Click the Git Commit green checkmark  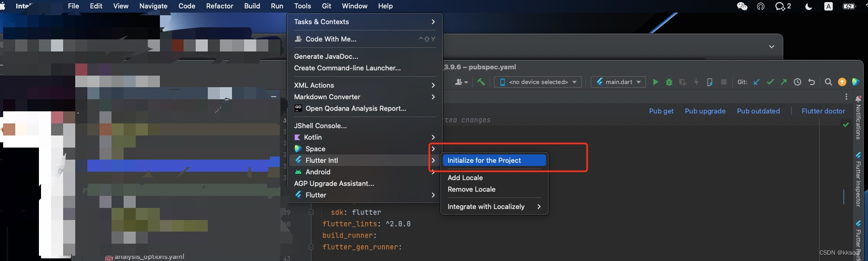770,82
